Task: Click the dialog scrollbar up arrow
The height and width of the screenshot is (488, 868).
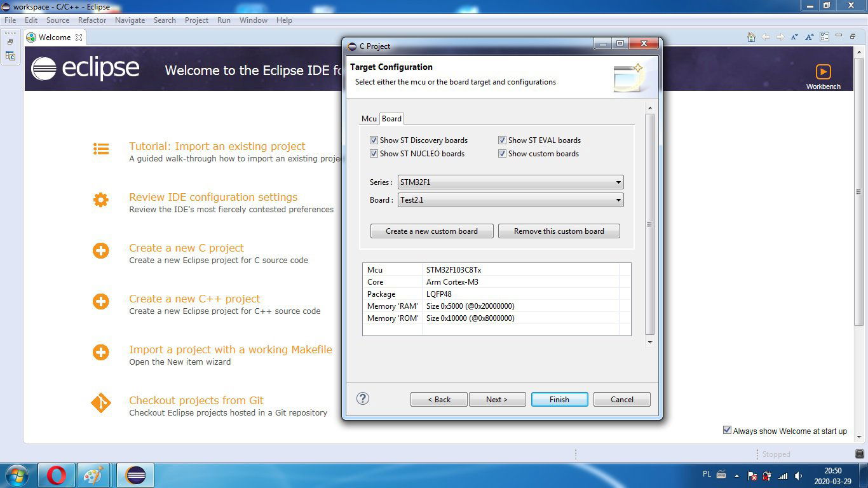Action: click(x=649, y=107)
